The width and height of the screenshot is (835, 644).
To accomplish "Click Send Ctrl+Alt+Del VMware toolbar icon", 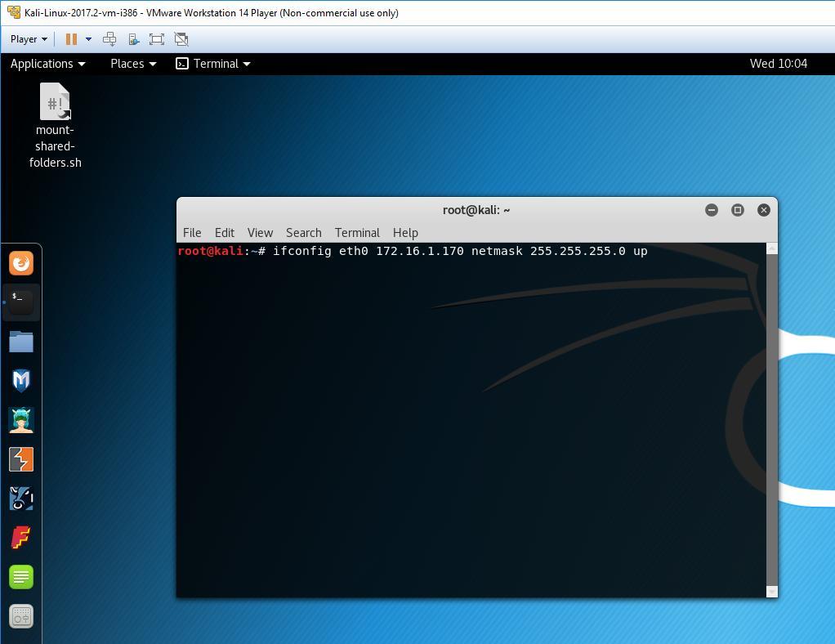I will (x=109, y=39).
